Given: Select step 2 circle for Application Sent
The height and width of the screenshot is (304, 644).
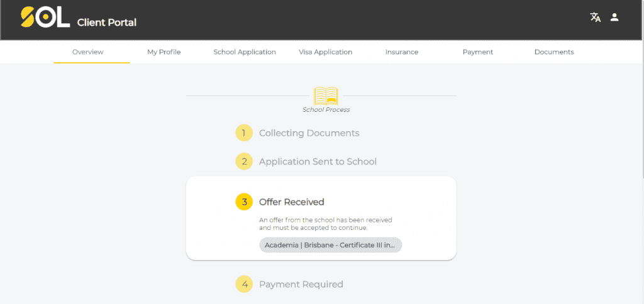Looking at the screenshot, I should click(x=244, y=161).
